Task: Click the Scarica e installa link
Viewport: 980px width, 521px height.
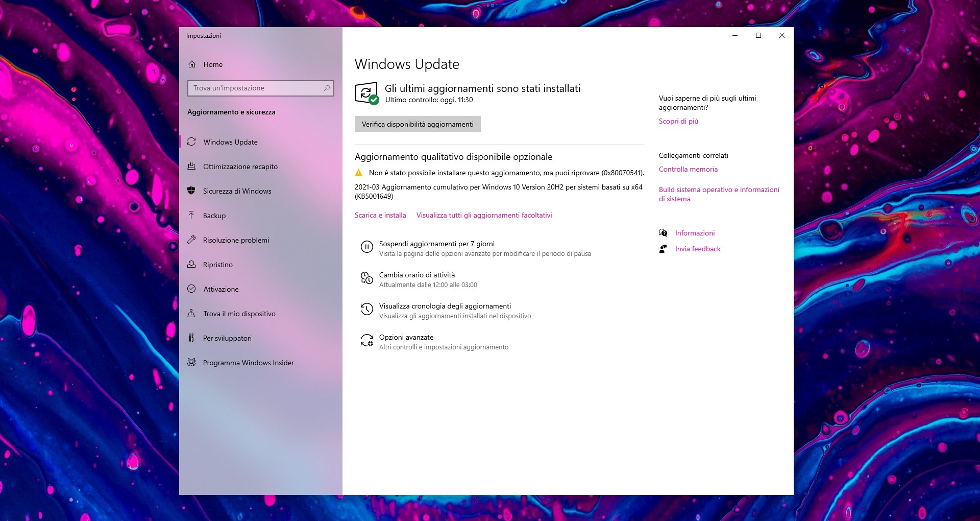Action: [x=380, y=215]
